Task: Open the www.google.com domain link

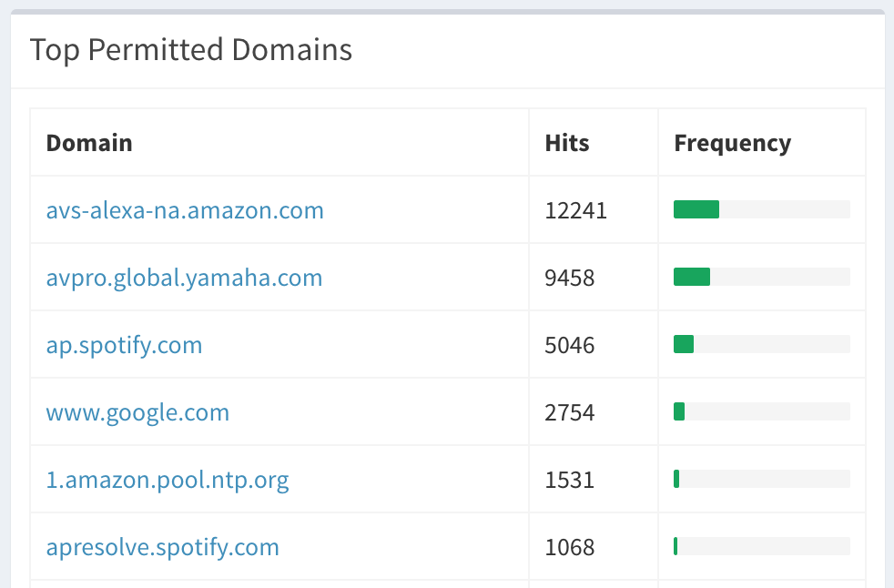Action: click(x=137, y=412)
